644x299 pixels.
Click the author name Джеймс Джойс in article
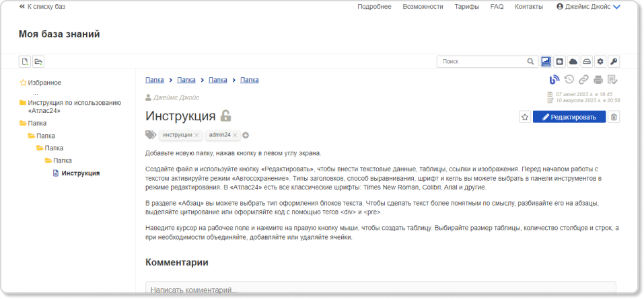pyautogui.click(x=176, y=97)
